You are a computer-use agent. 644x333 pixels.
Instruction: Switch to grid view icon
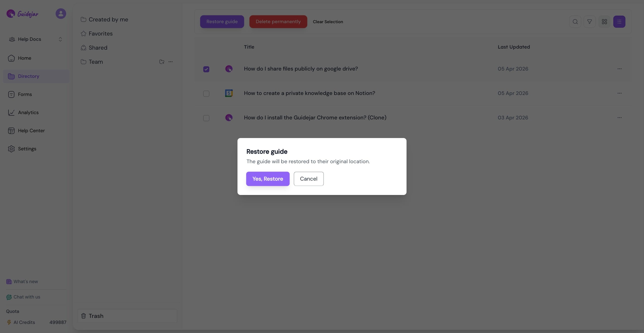604,22
